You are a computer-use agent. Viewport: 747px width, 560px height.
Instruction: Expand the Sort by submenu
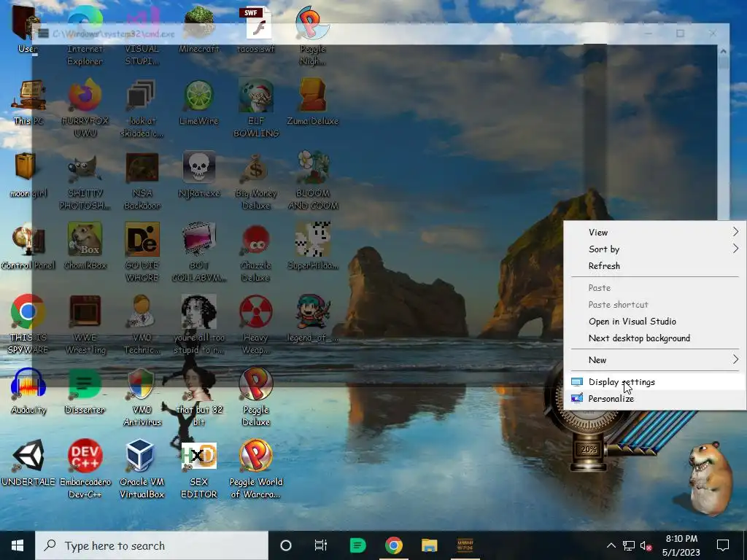point(655,249)
